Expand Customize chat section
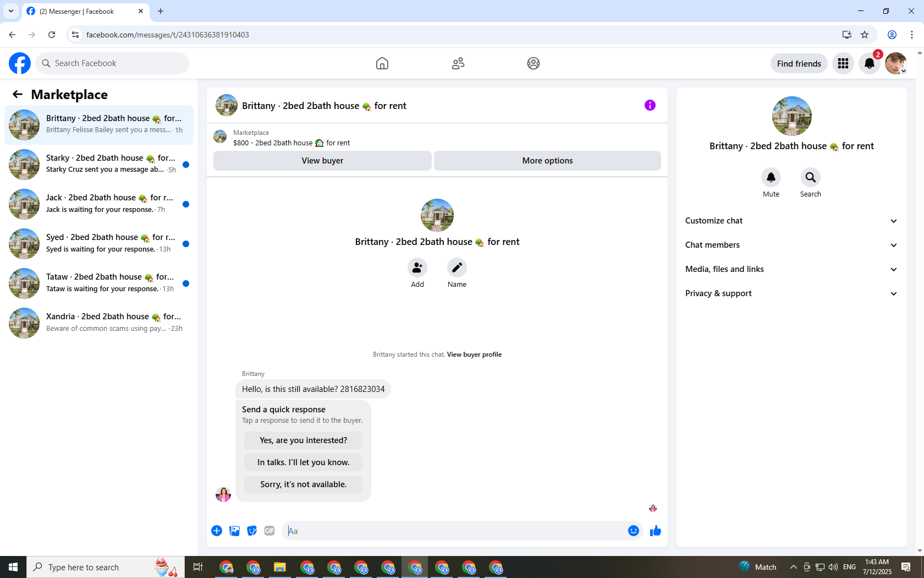The image size is (924, 578). click(x=791, y=221)
